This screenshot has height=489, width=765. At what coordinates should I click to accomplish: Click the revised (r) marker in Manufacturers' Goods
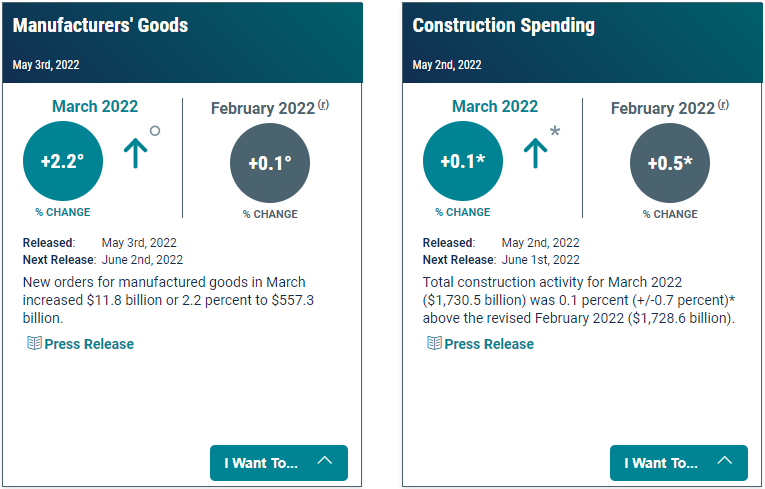(x=323, y=105)
